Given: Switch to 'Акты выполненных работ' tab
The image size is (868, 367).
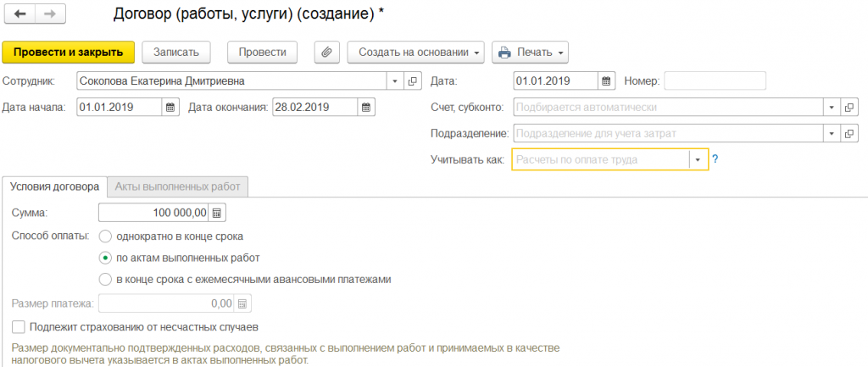Looking at the screenshot, I should click(178, 186).
